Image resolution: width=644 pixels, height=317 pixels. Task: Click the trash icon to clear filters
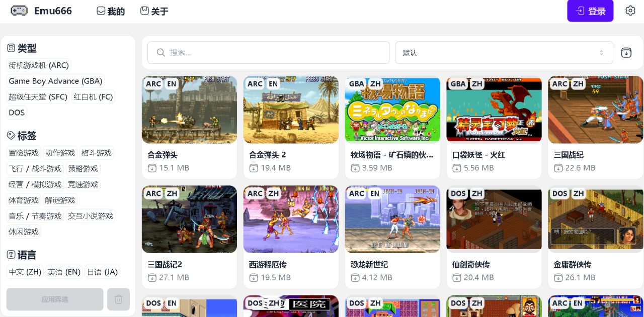coord(118,299)
